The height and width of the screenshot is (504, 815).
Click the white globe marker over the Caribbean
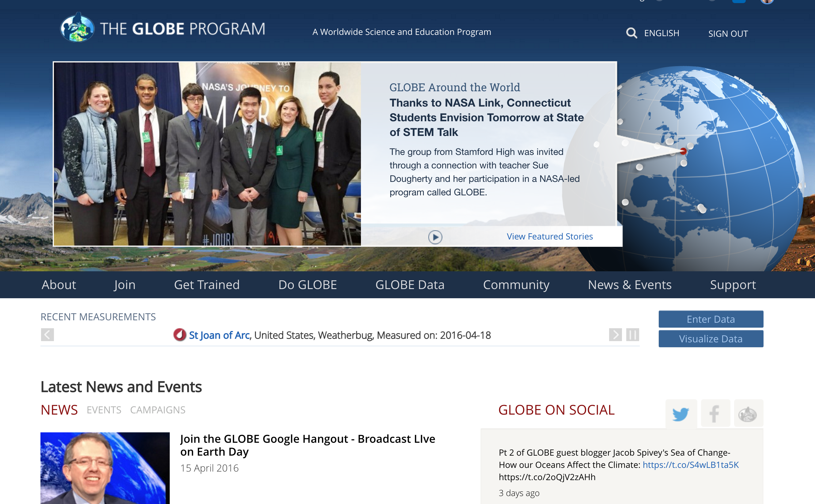click(x=701, y=208)
